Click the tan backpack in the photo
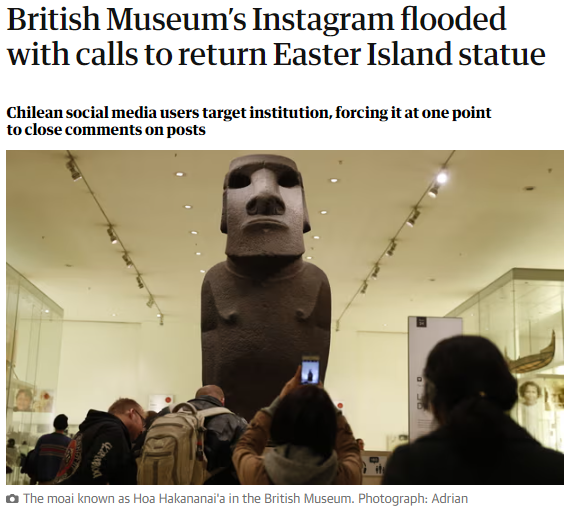The width and height of the screenshot is (573, 510). click(x=174, y=444)
